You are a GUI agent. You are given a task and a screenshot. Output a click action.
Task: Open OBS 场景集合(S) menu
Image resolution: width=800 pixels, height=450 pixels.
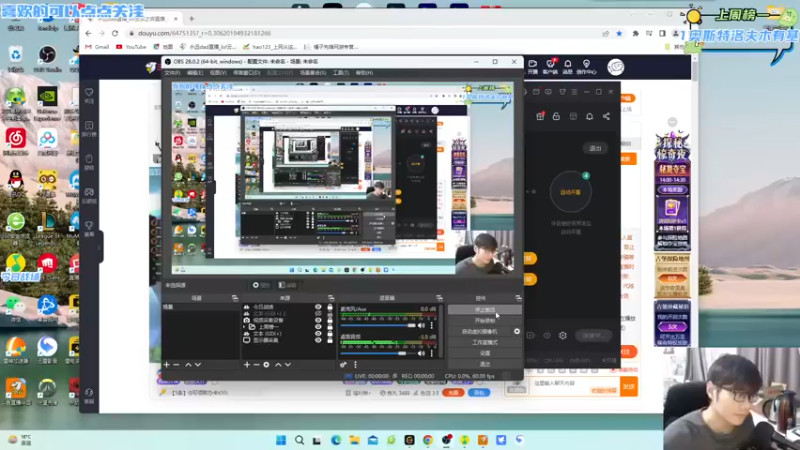tap(313, 73)
